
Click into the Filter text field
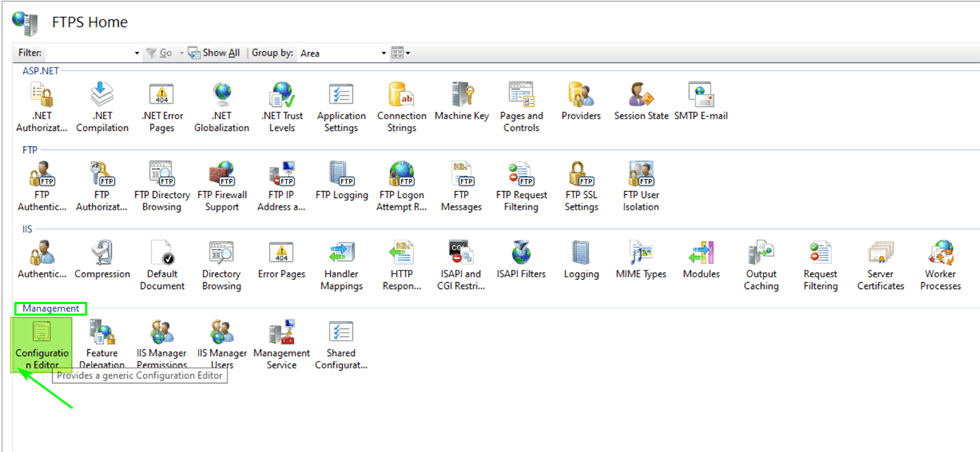[x=89, y=53]
